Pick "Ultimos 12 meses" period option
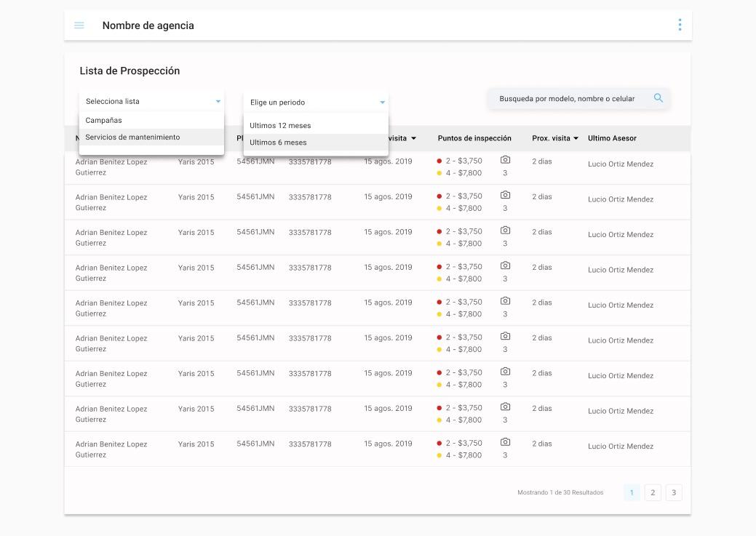 pyautogui.click(x=316, y=125)
